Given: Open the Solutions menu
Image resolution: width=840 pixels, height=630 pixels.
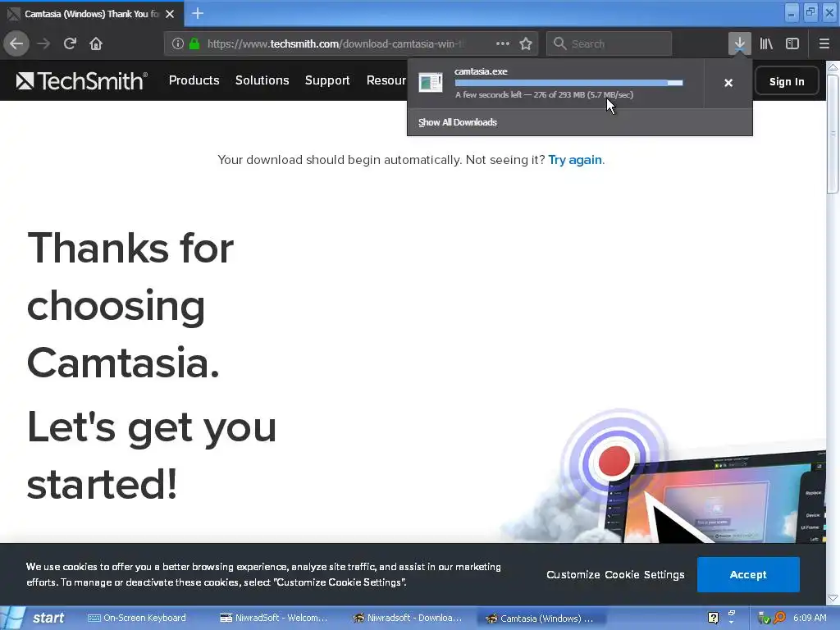Looking at the screenshot, I should (x=262, y=80).
